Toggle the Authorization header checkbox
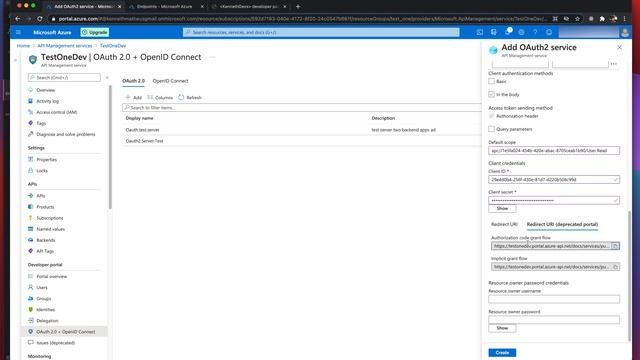Image resolution: width=640 pixels, height=360 pixels. tap(491, 116)
